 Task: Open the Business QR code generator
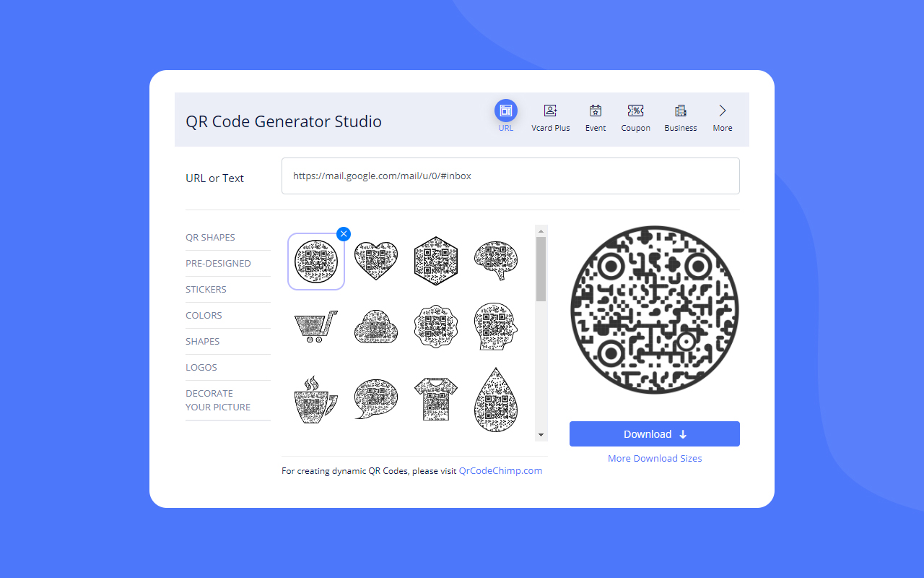click(680, 116)
